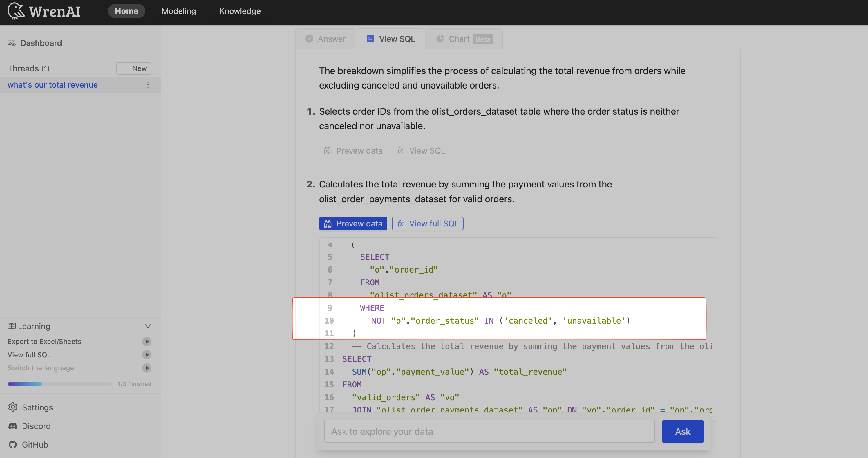Collapse the Learning section chevron
Viewport: 868px width, 458px height.
(148, 326)
